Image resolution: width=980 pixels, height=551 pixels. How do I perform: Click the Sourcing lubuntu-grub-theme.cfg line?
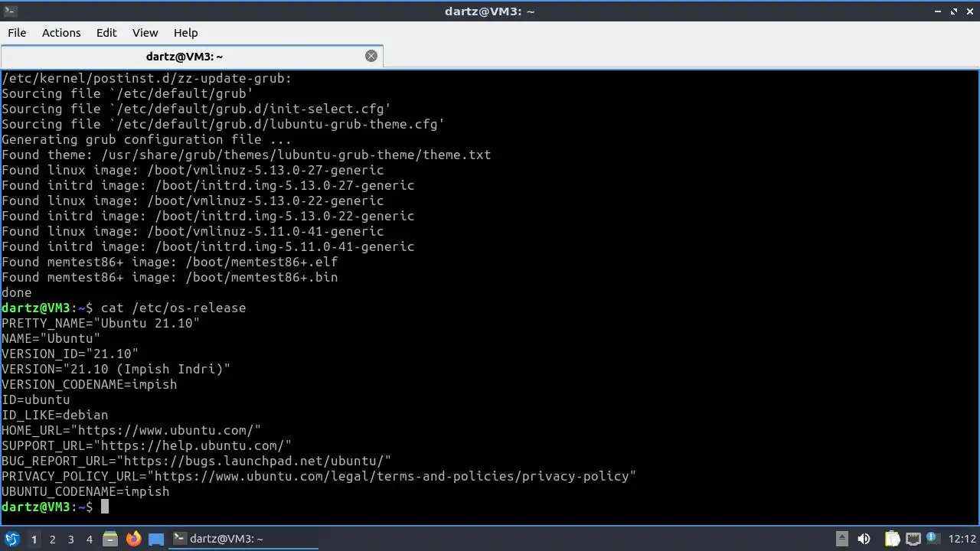[x=223, y=124]
